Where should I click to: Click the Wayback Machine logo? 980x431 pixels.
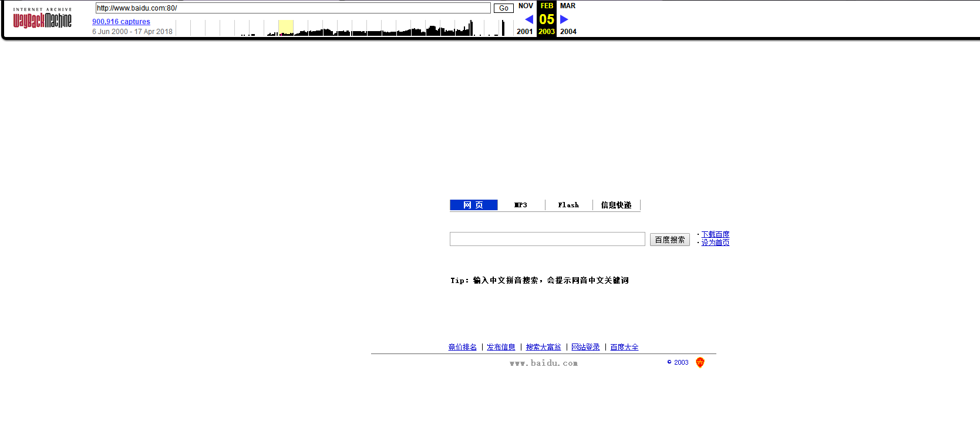click(42, 18)
